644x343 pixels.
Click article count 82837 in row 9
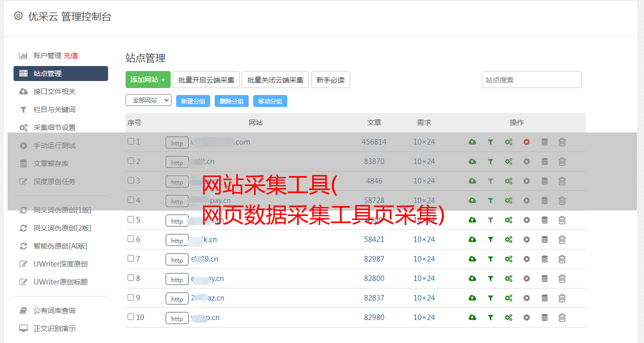[x=374, y=298]
